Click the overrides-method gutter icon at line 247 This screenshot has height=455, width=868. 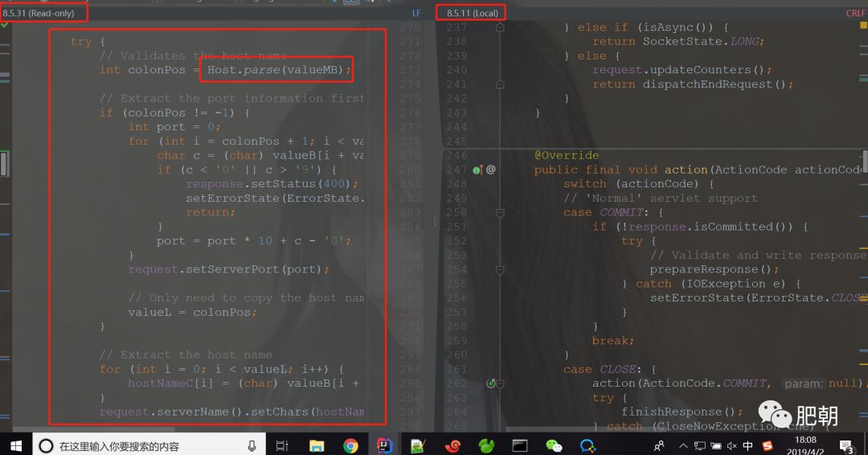point(478,170)
